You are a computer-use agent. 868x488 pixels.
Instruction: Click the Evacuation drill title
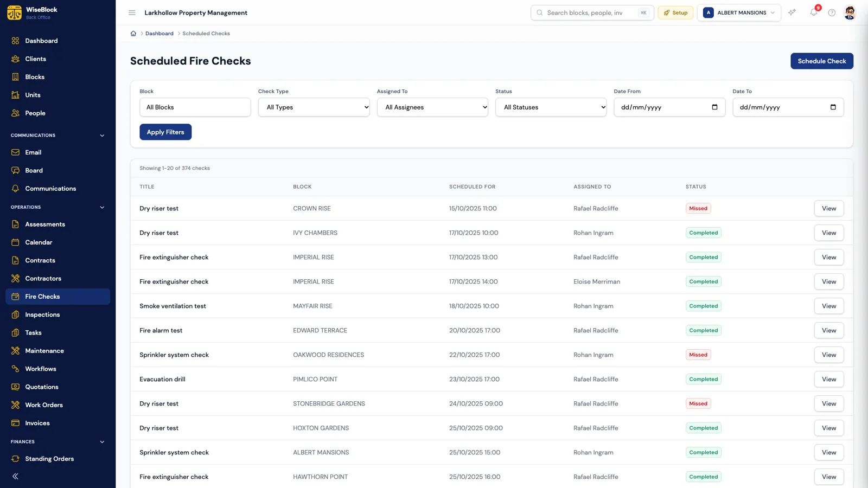[x=162, y=379]
